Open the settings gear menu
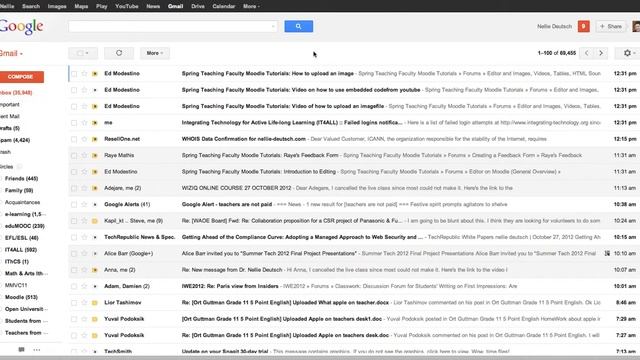Image resolution: width=640 pixels, height=360 pixels. (x=628, y=53)
